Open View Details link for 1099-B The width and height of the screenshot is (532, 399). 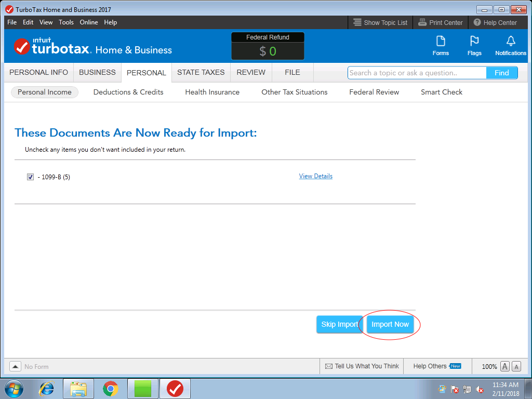[315, 176]
